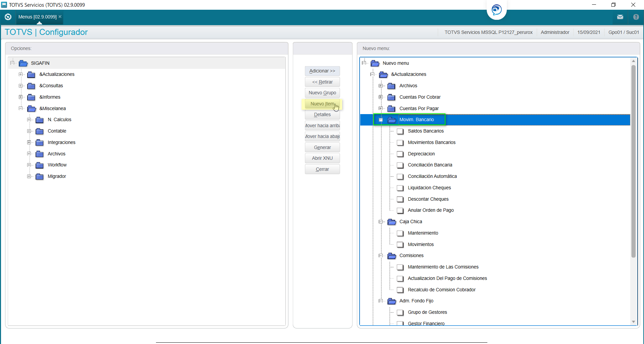Select the SIGAFIN root folder icon
Image resolution: width=644 pixels, height=344 pixels.
pos(23,63)
